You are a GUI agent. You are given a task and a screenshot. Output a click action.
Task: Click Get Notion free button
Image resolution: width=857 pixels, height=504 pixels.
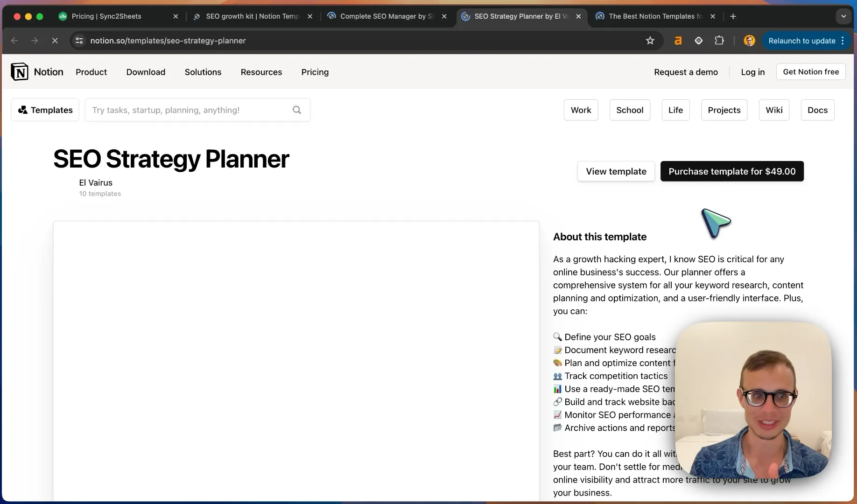pyautogui.click(x=811, y=72)
